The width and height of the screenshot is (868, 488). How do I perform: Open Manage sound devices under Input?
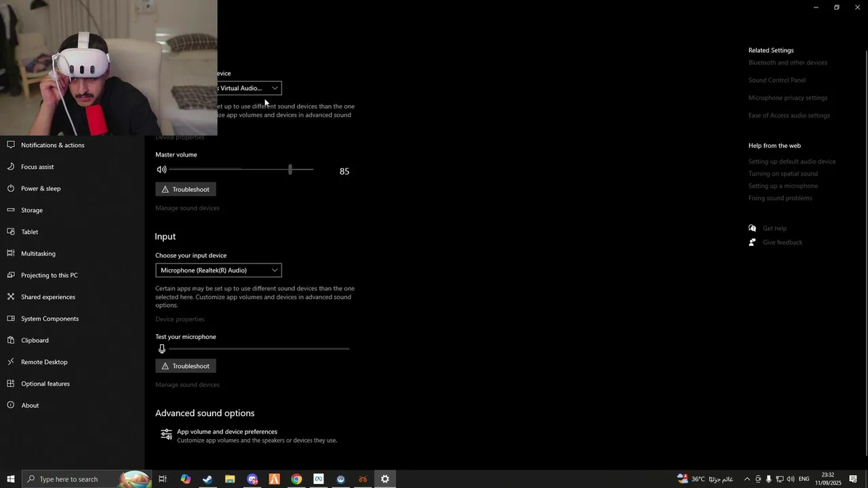pyautogui.click(x=187, y=385)
